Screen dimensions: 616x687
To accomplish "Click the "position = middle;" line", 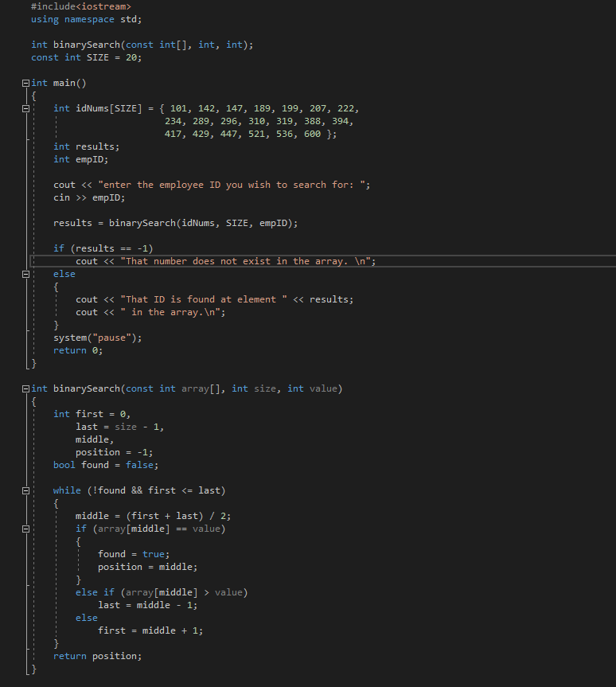I will (148, 567).
